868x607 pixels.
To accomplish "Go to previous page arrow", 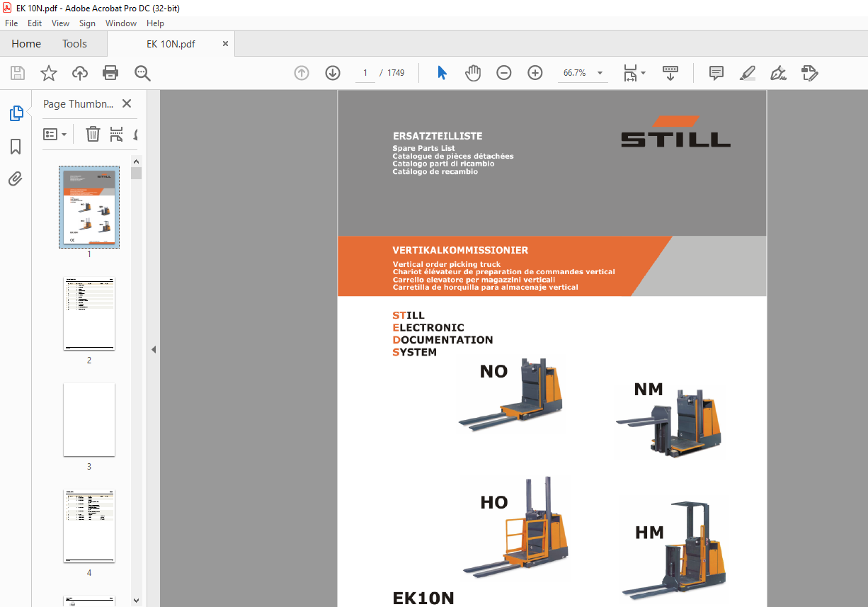I will [x=302, y=73].
